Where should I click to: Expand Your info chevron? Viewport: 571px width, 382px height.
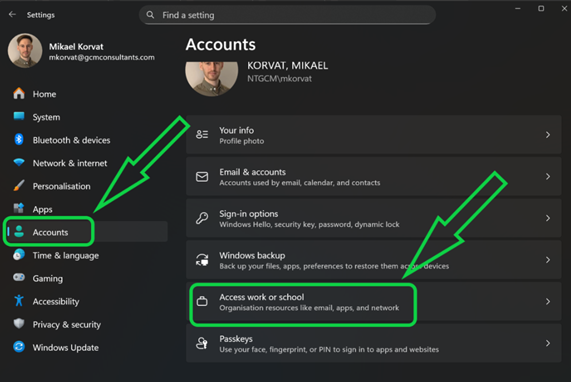click(x=548, y=135)
